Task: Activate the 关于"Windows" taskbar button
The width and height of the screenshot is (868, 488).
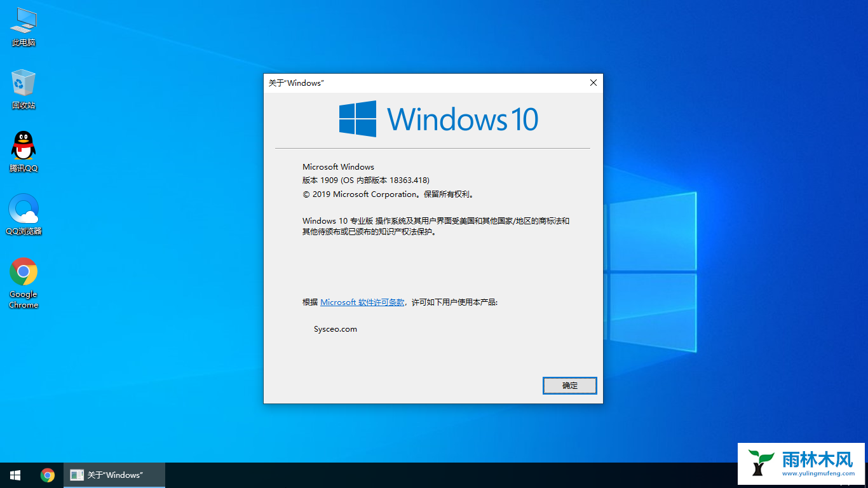Action: (x=114, y=475)
